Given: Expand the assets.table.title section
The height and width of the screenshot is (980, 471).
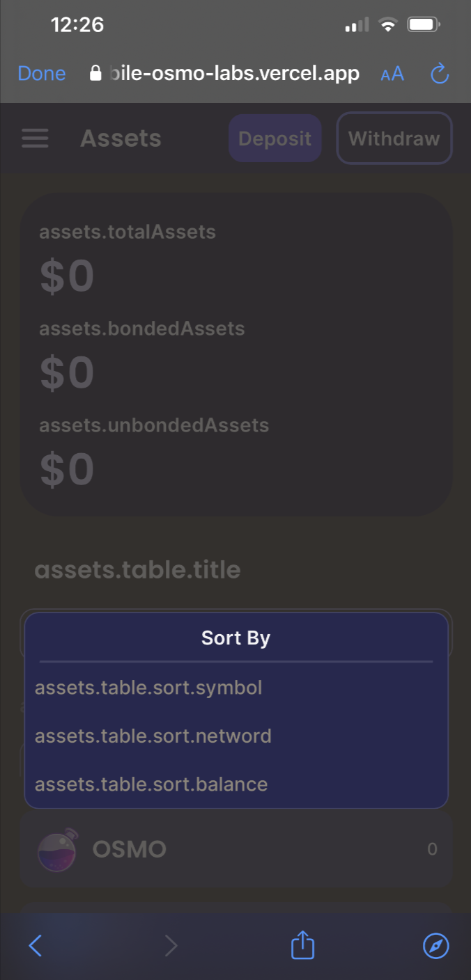Looking at the screenshot, I should [137, 569].
